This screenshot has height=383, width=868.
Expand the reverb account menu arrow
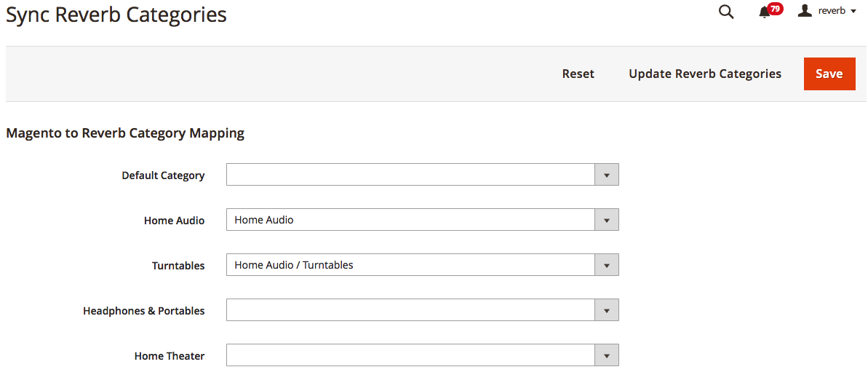[853, 12]
